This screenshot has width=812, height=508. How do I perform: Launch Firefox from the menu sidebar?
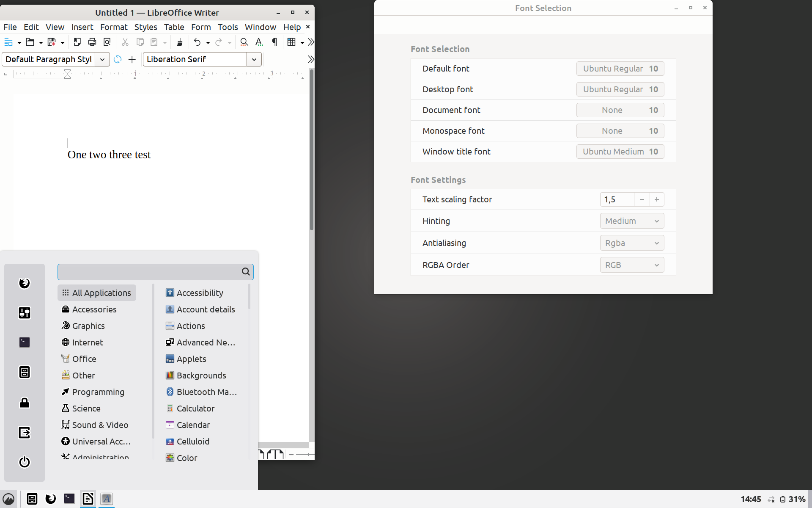[25, 283]
